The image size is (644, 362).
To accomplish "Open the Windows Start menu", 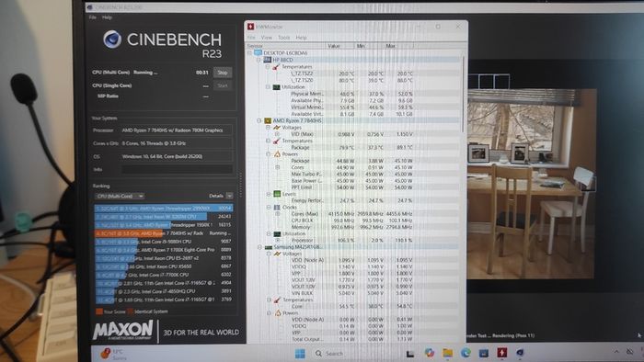I will pyautogui.click(x=300, y=354).
